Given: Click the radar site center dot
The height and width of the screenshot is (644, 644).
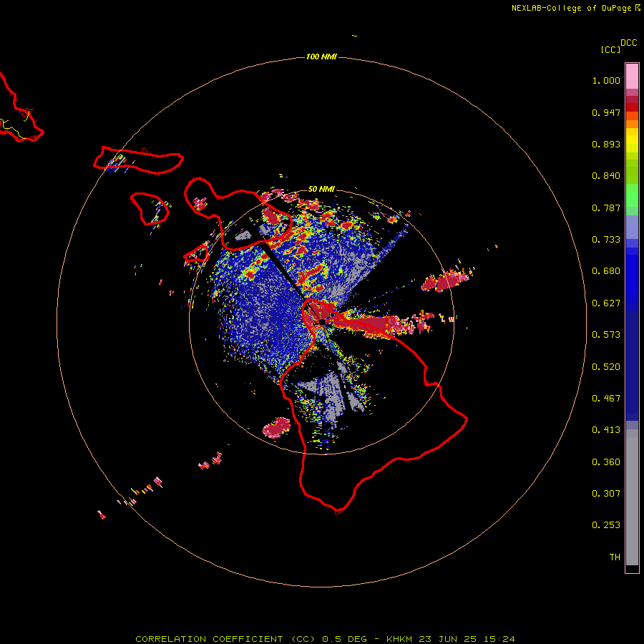Looking at the screenshot, I should tap(322, 321).
